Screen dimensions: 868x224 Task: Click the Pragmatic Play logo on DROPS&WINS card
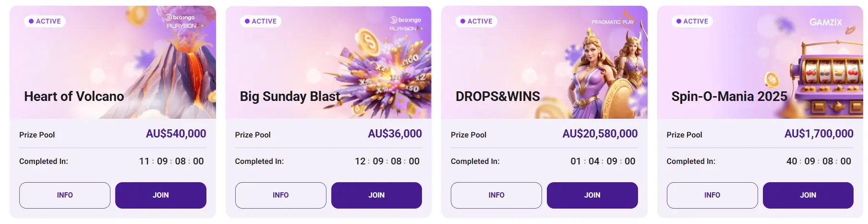pyautogui.click(x=613, y=22)
